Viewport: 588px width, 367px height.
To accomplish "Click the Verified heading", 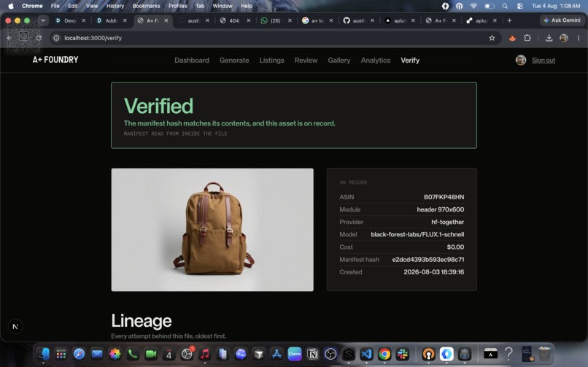I will (x=158, y=106).
